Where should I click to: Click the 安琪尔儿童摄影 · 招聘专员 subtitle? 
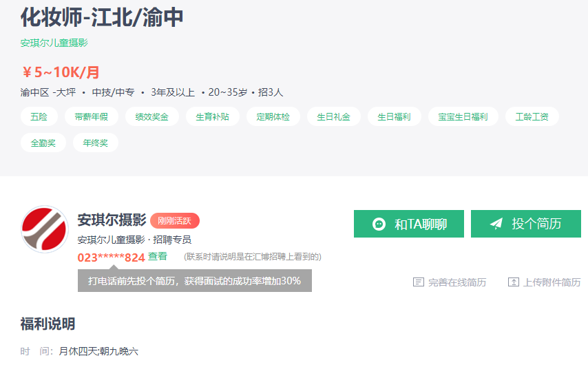134,240
